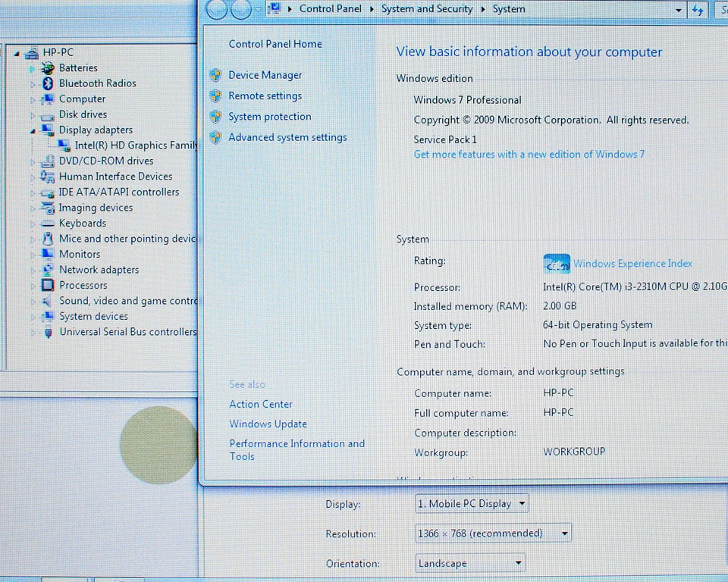The image size is (728, 582).
Task: Click the address bar Control Panel computer icon
Action: pos(275,8)
